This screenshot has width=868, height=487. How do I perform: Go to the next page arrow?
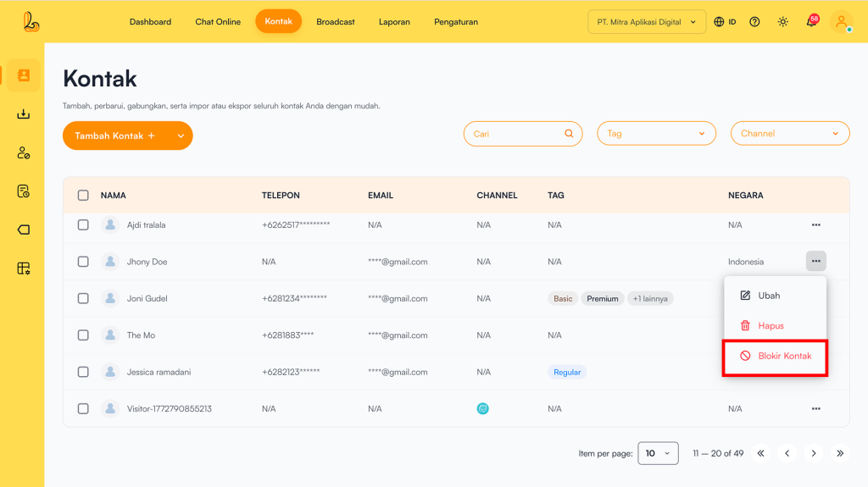pos(813,453)
